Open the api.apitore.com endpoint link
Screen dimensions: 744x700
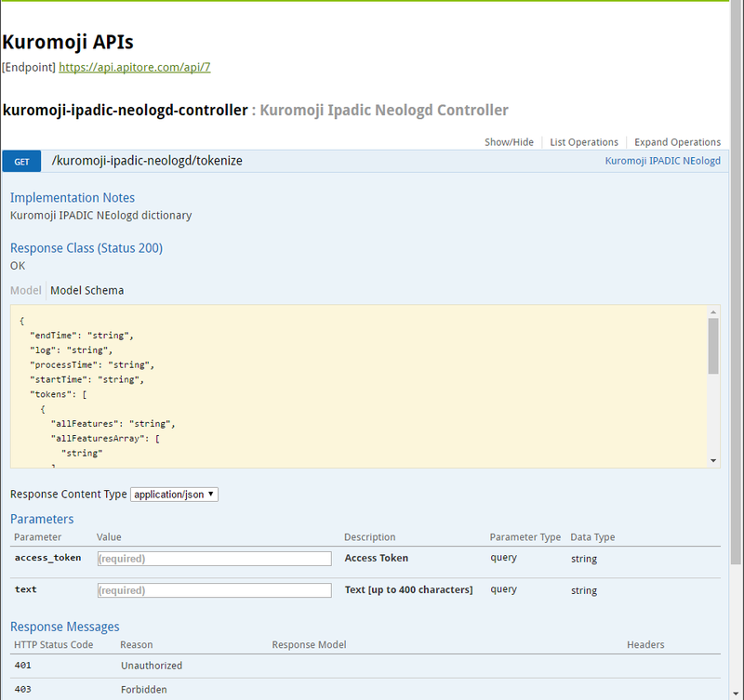pyautogui.click(x=134, y=67)
